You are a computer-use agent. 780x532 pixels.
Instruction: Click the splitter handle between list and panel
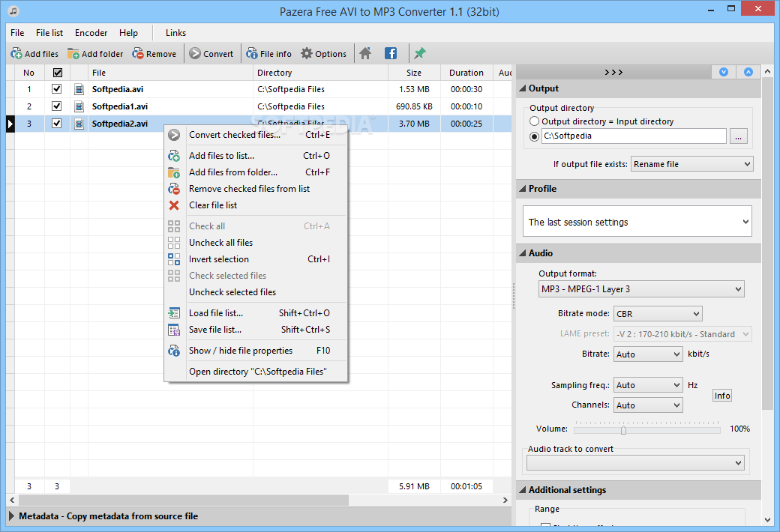click(513, 296)
